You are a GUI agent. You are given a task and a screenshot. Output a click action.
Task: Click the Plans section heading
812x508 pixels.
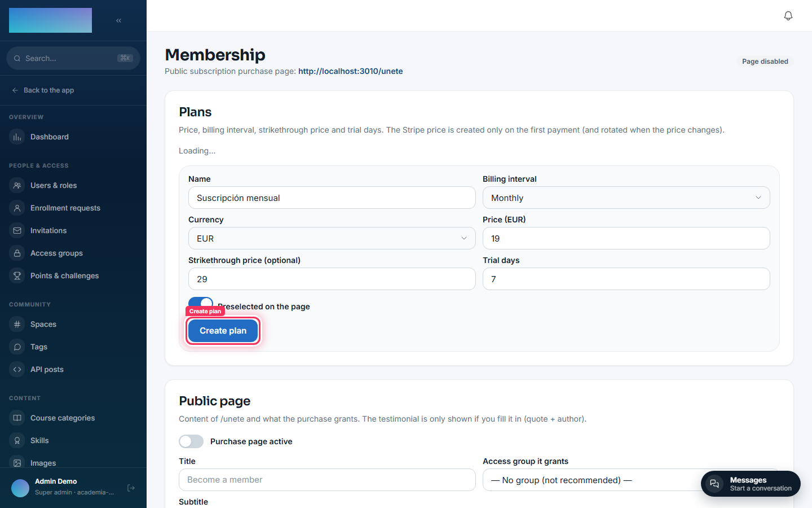(x=195, y=112)
